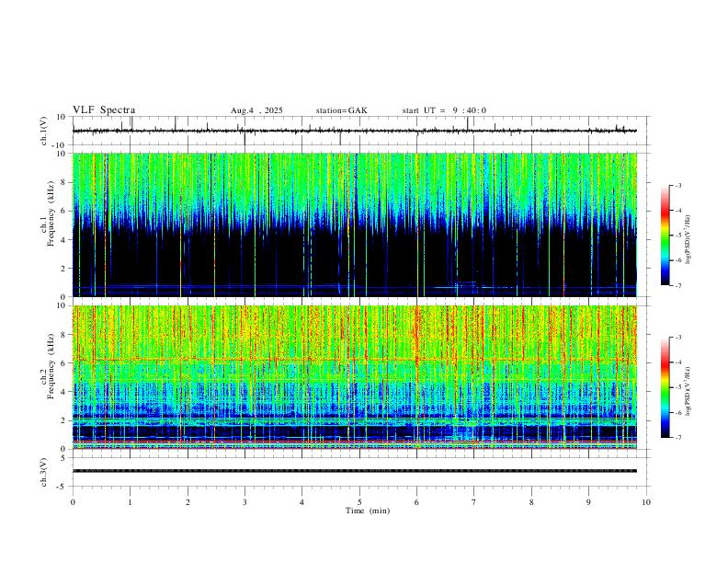Image resolution: width=728 pixels, height=563 pixels.
Task: Click the ch.2 color scale bar
Action: [665, 387]
